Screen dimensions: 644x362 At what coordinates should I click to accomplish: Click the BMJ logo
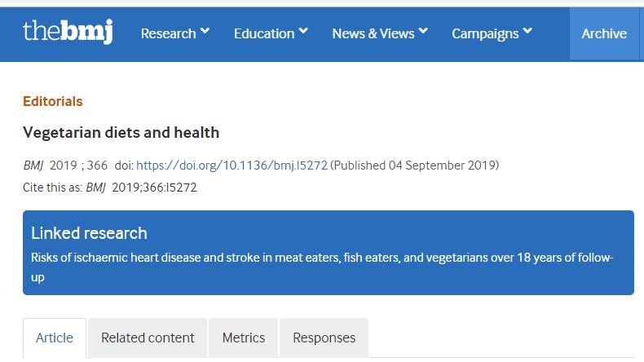pos(68,31)
